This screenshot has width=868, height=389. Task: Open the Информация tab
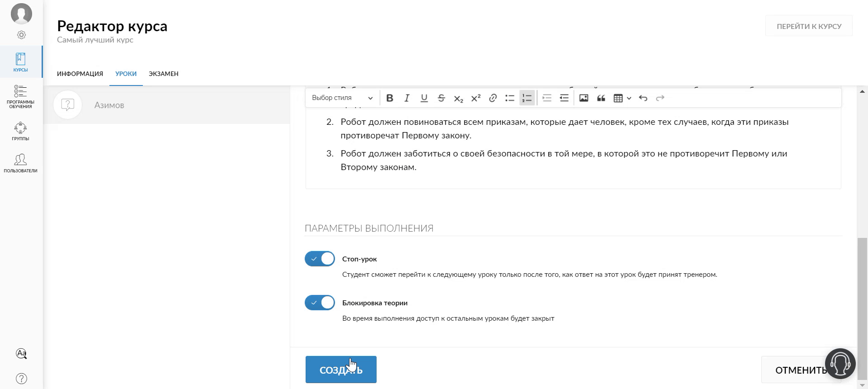(80, 74)
